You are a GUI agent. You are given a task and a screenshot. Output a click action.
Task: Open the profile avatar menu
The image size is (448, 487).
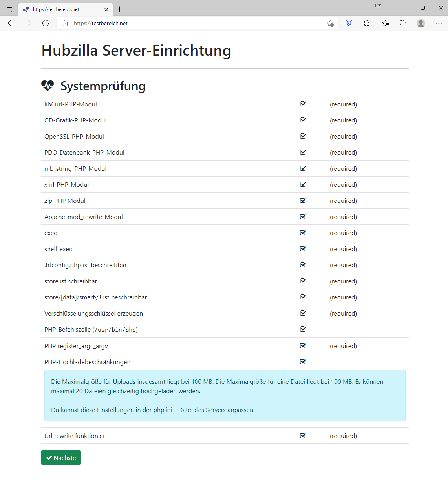click(421, 23)
